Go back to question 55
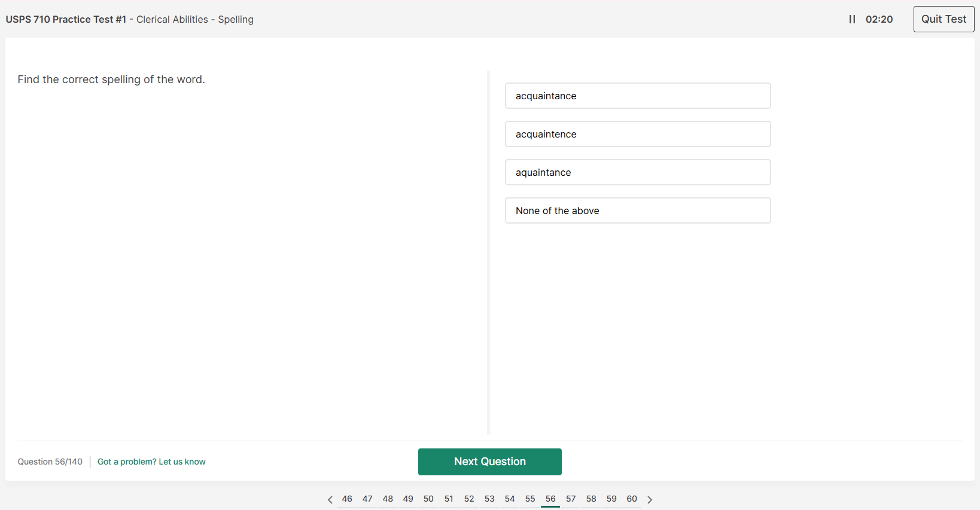The height and width of the screenshot is (510, 980). point(530,499)
